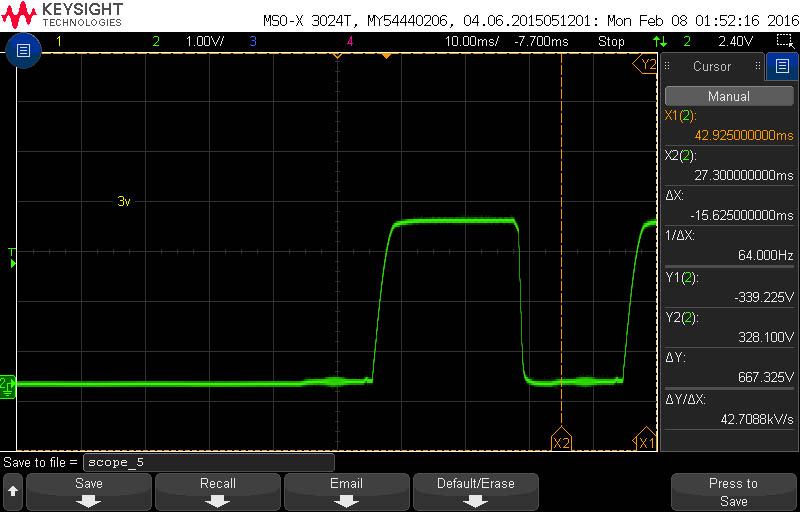Click the solid orange trigger position triangle
The width and height of the screenshot is (800, 512).
(x=387, y=55)
